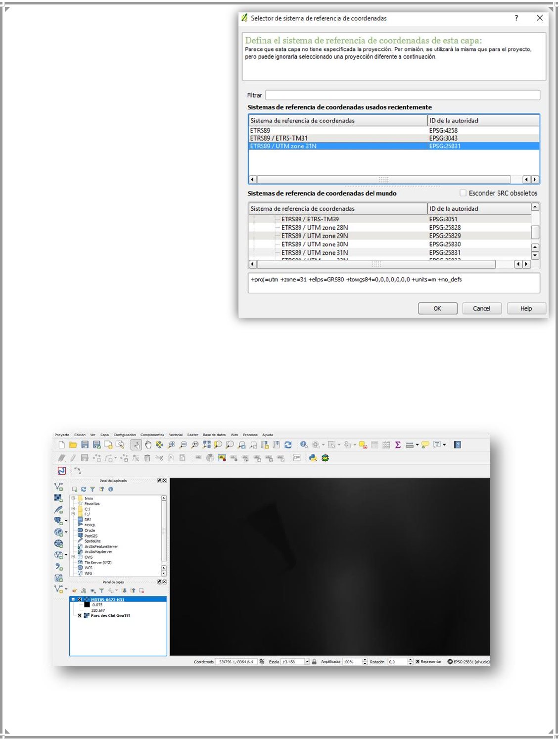560x739 pixels.
Task: Open the Ráster menu
Action: coord(192,435)
